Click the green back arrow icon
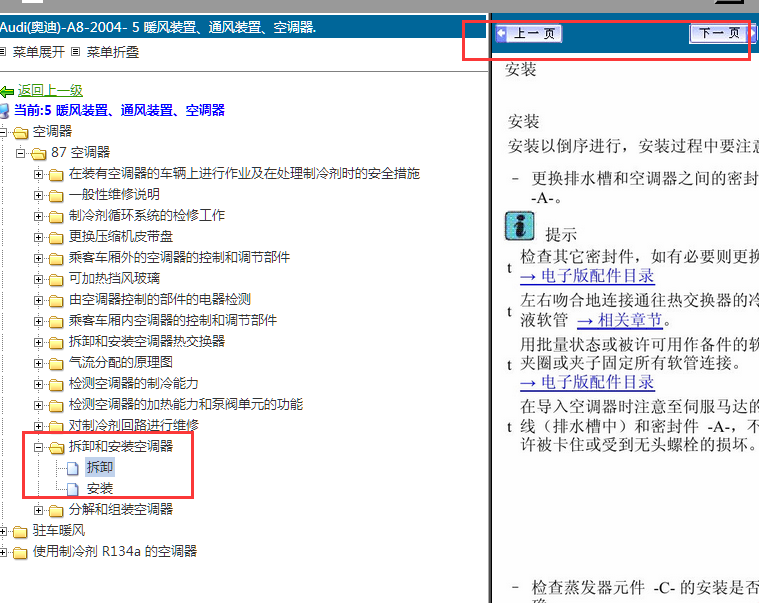This screenshot has height=603, width=759. click(x=7, y=91)
